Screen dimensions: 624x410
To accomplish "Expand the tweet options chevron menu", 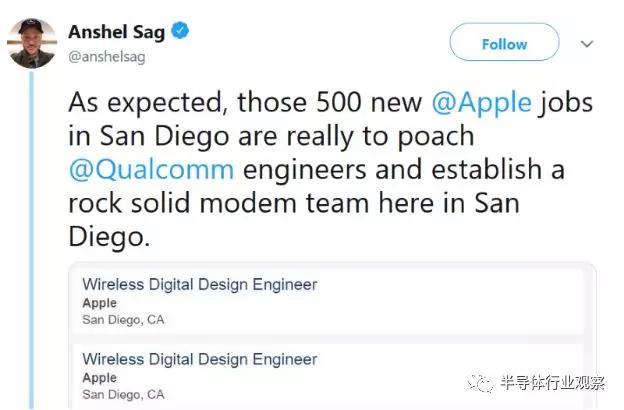I will click(587, 44).
